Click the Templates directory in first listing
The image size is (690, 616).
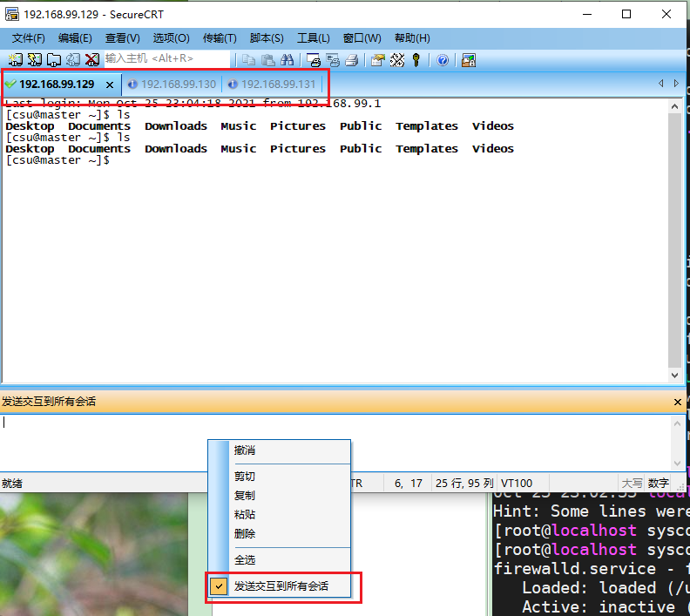(x=426, y=126)
